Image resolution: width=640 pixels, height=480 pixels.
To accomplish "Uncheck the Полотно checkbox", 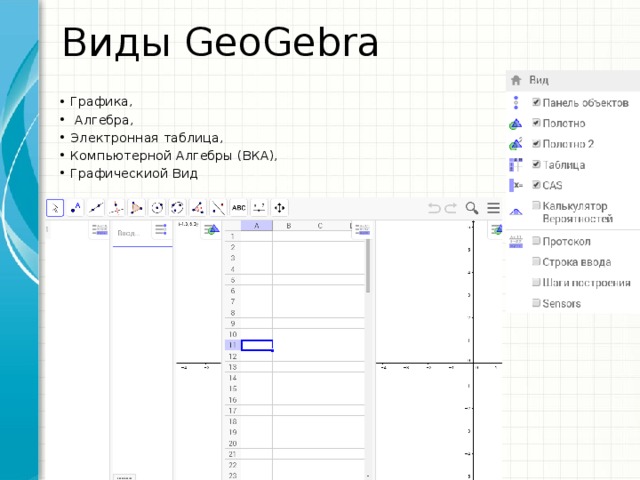I will (536, 122).
